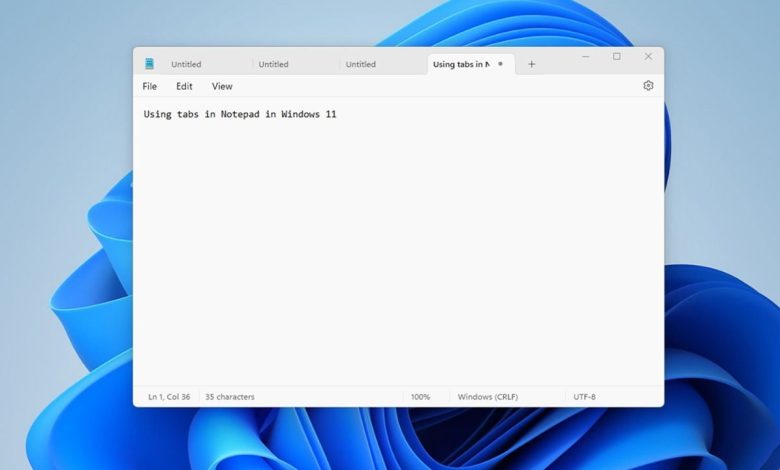The height and width of the screenshot is (470, 780).
Task: Maximize the Notepad window
Action: pyautogui.click(x=617, y=57)
